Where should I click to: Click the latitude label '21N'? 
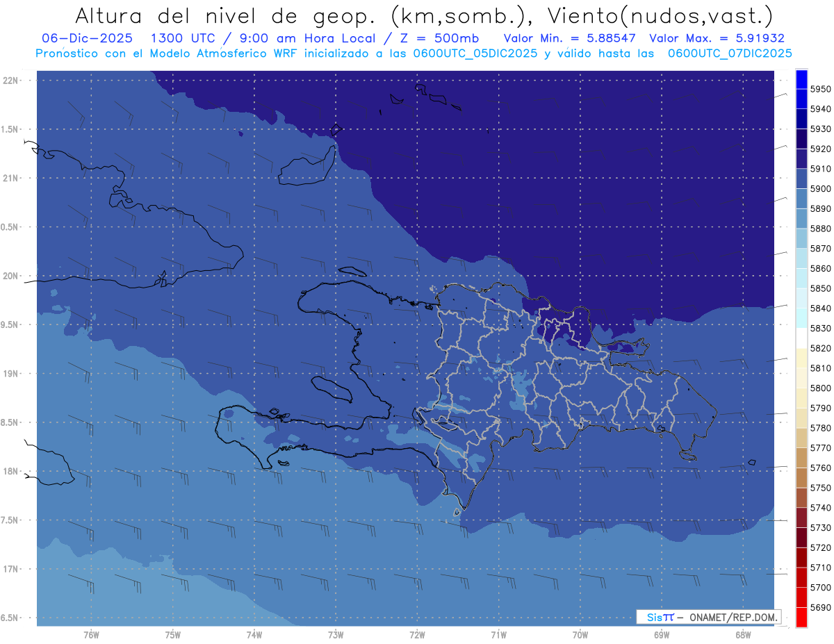click(10, 178)
